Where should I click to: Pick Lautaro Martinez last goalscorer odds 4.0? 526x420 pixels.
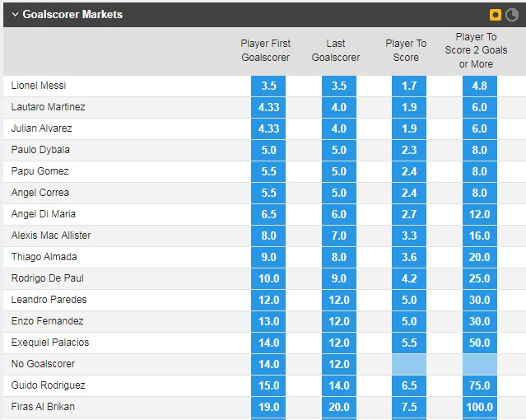tap(338, 107)
